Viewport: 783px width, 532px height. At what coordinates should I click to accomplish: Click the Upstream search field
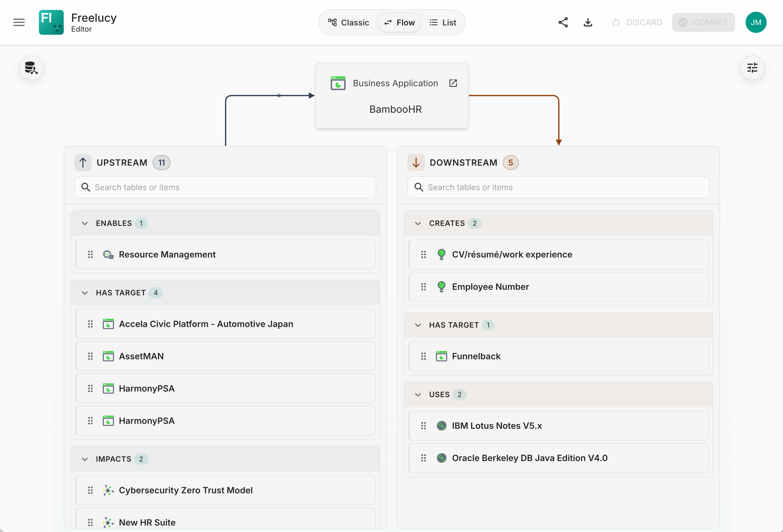tap(225, 187)
